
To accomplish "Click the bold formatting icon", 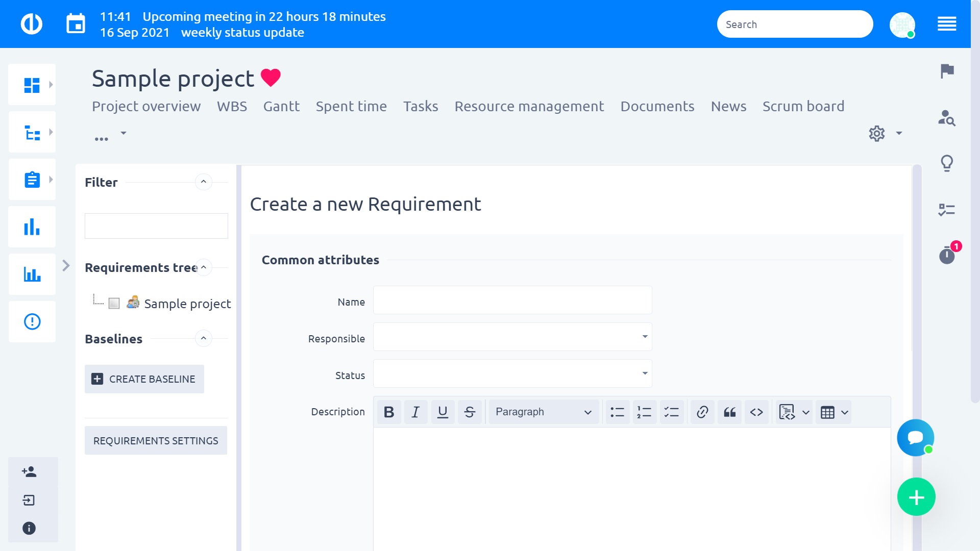I will pos(388,412).
